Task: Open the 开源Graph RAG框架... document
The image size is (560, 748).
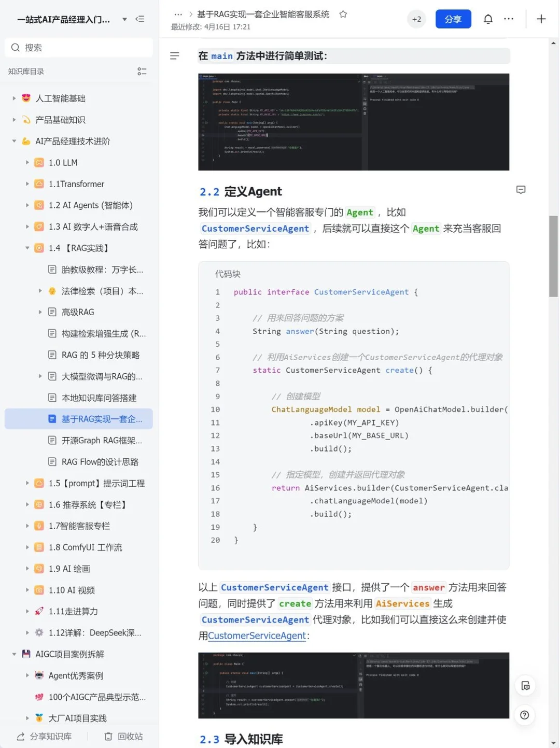Action: coord(102,441)
